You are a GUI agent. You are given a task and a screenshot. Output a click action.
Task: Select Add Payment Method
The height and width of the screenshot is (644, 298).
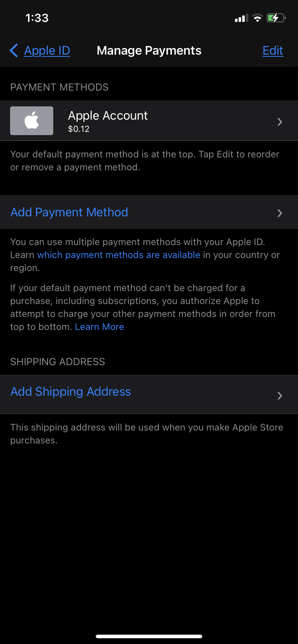(149, 212)
